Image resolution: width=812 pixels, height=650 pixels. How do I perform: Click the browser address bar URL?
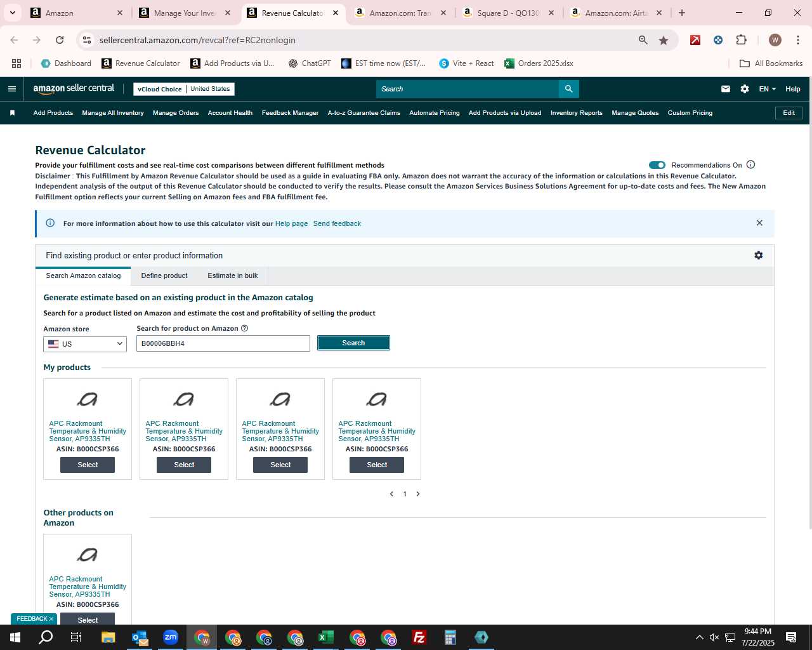[197, 40]
